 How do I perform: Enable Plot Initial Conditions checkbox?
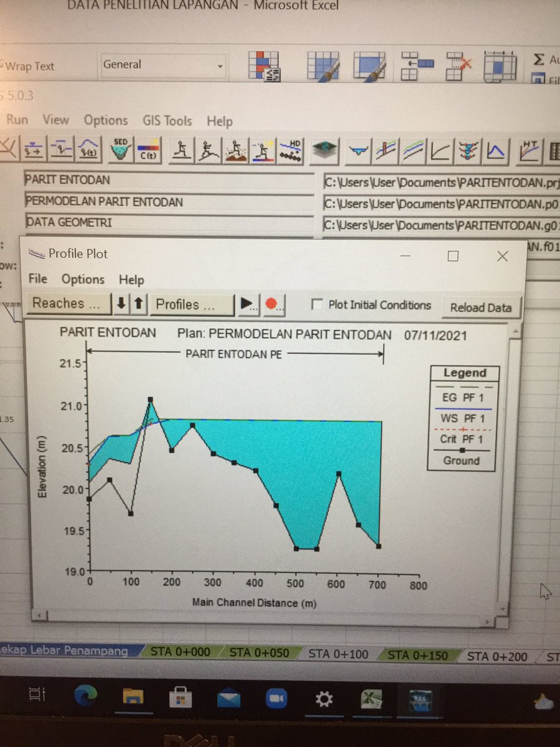pyautogui.click(x=317, y=305)
